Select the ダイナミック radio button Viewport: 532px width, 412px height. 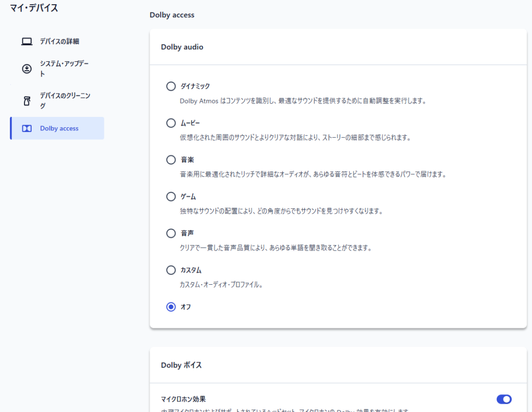171,86
